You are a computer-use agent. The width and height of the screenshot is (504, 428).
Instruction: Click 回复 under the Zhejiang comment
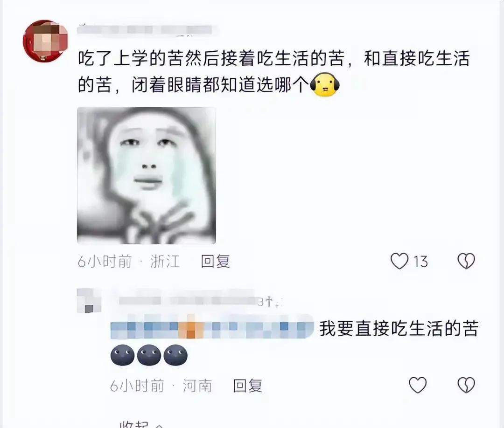click(x=215, y=262)
